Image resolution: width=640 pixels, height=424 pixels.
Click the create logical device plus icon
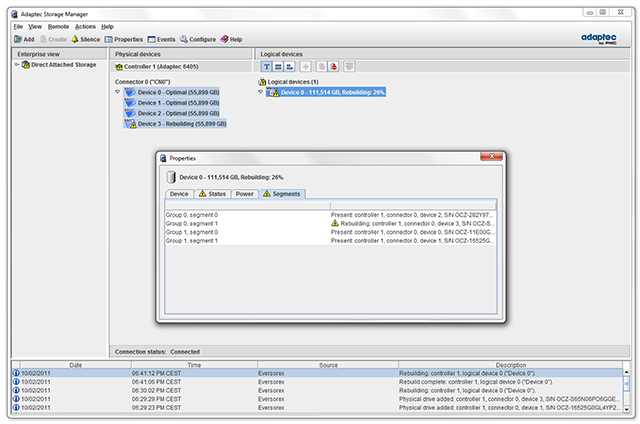tap(305, 67)
